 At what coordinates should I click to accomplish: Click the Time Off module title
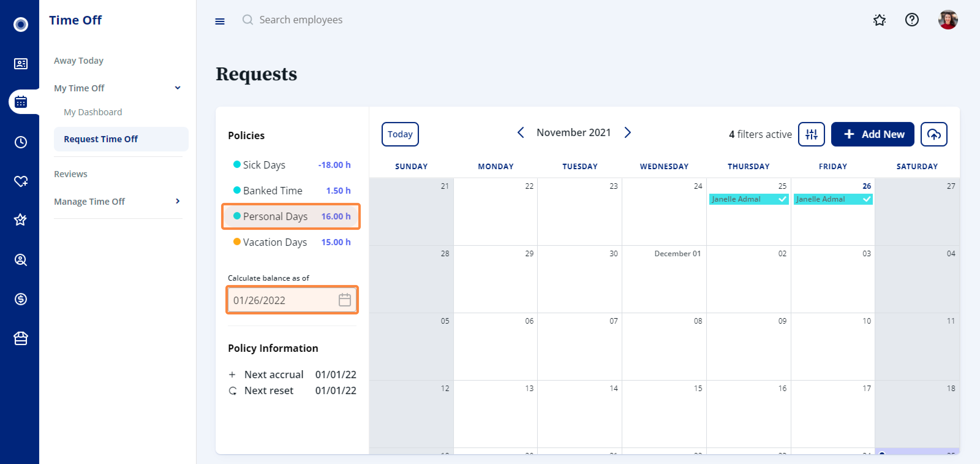75,20
